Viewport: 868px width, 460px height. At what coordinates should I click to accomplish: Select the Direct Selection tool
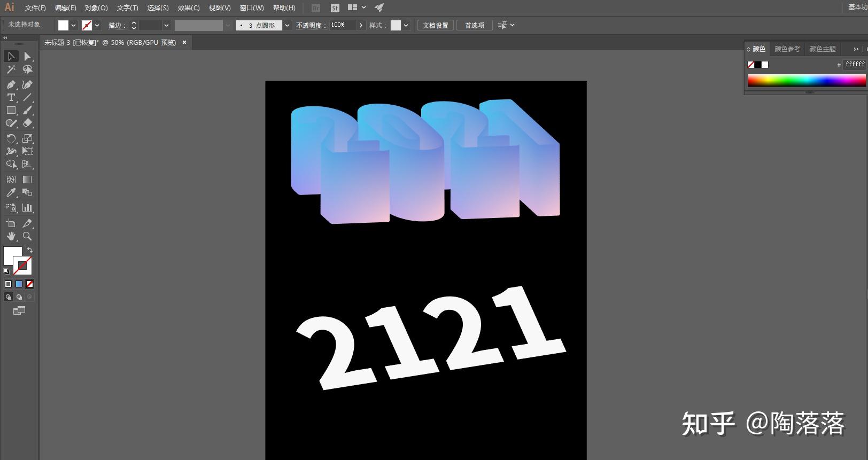[x=28, y=56]
